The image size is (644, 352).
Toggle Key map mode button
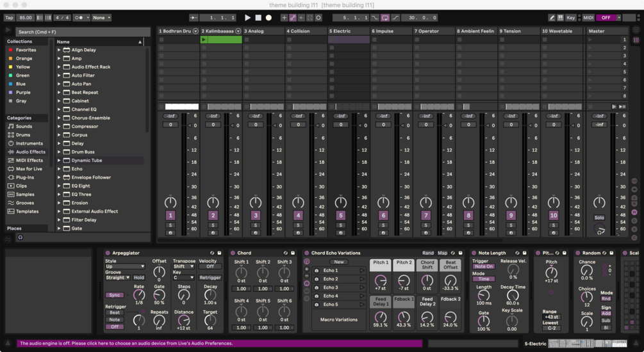click(570, 18)
